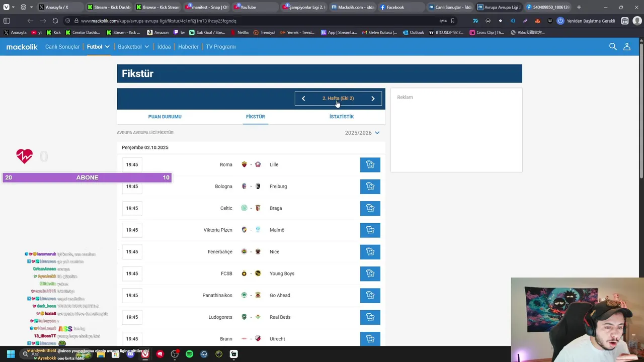Open İddaa in the nav bar

(x=164, y=47)
